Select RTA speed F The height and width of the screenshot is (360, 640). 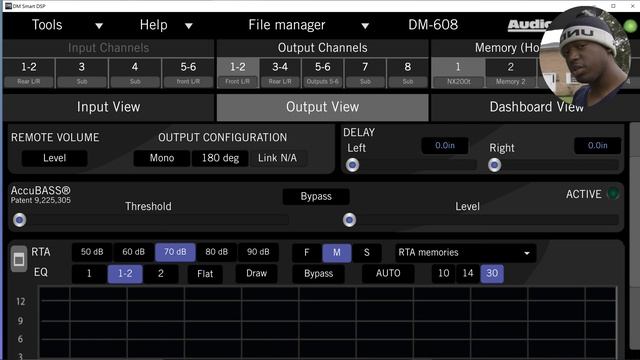307,253
